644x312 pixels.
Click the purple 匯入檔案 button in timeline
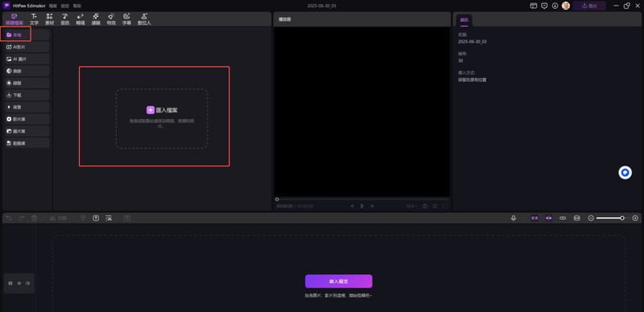coord(338,281)
